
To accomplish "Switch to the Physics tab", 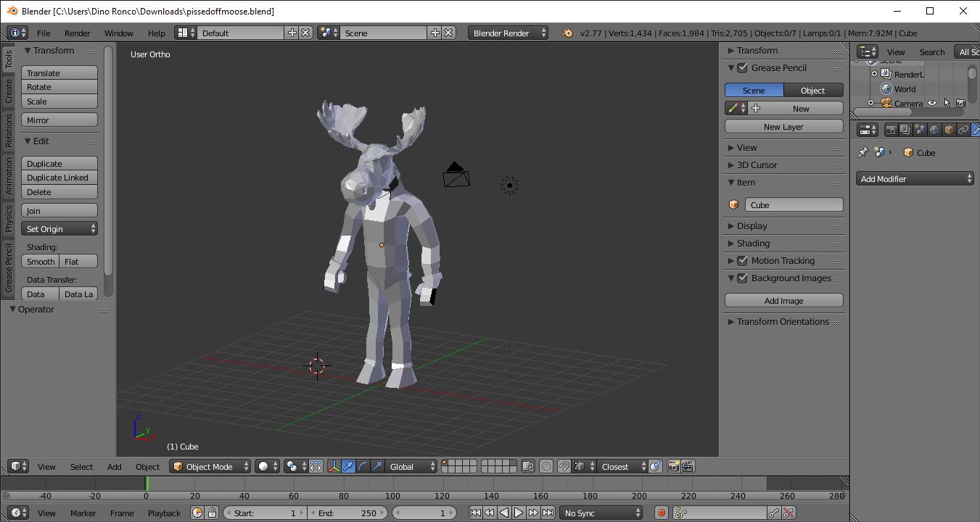I will click(9, 218).
